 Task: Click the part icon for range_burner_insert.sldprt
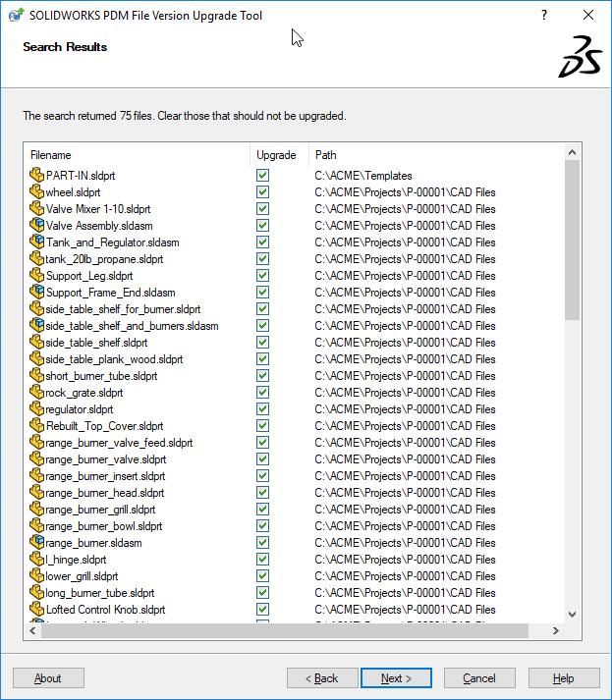[36, 475]
